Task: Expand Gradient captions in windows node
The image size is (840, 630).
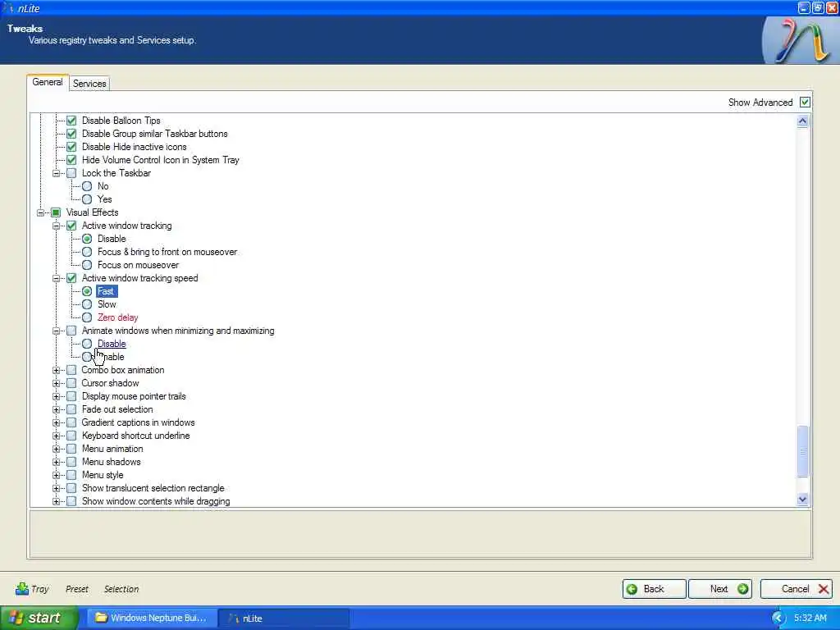Action: [56, 422]
